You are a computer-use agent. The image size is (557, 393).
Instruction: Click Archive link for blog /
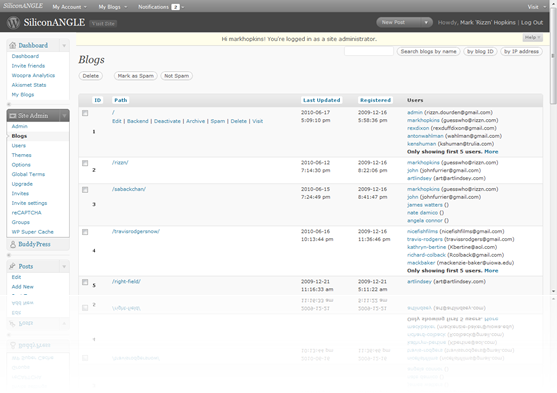coord(195,121)
